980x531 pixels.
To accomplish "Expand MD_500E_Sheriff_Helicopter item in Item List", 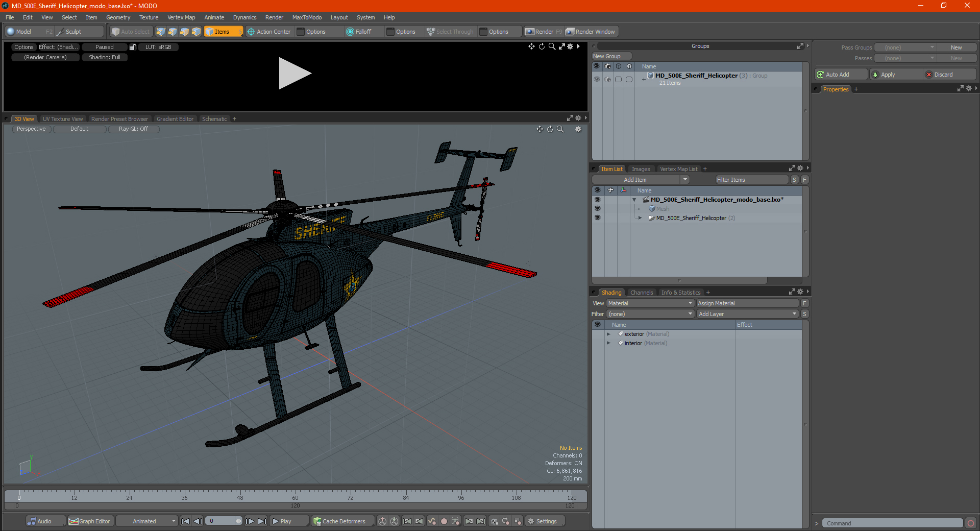I will pyautogui.click(x=640, y=218).
